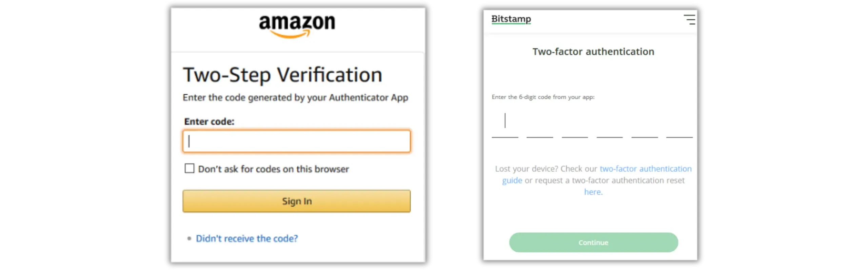Click the "Two-factor authentication" title on Bitstamp

coord(593,52)
